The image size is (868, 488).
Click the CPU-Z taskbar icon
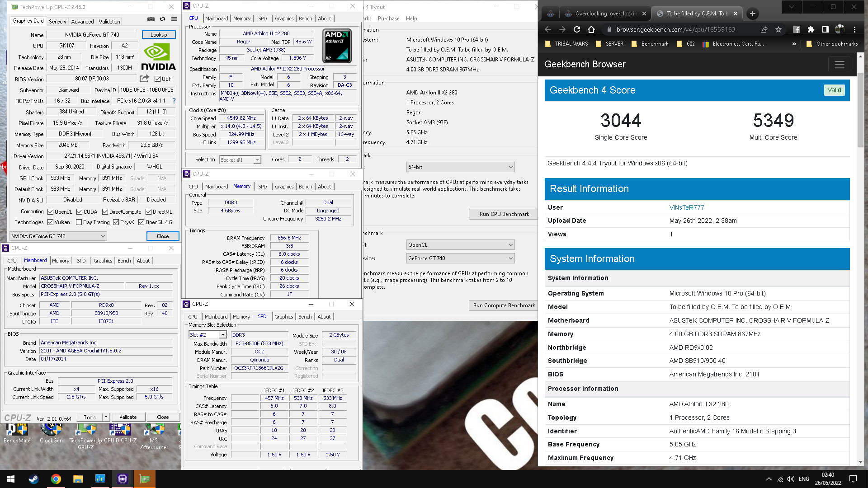[x=122, y=479]
